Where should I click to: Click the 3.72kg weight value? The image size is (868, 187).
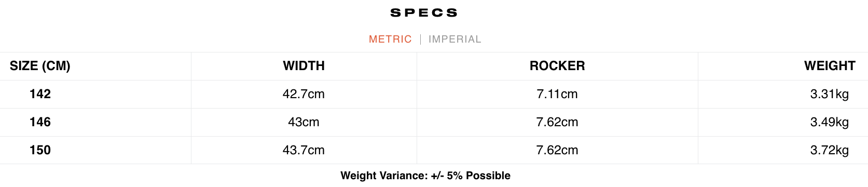(x=830, y=150)
